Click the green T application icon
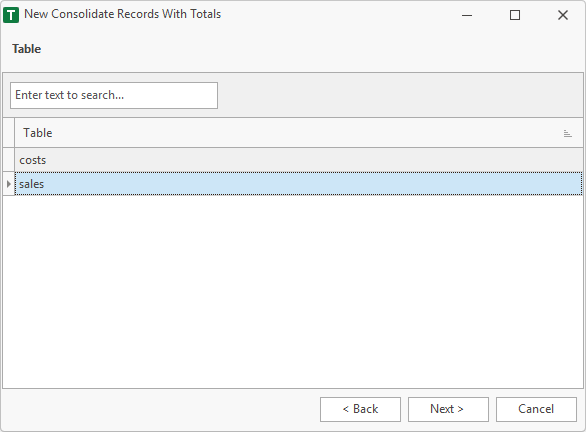The image size is (586, 432). coord(11,15)
